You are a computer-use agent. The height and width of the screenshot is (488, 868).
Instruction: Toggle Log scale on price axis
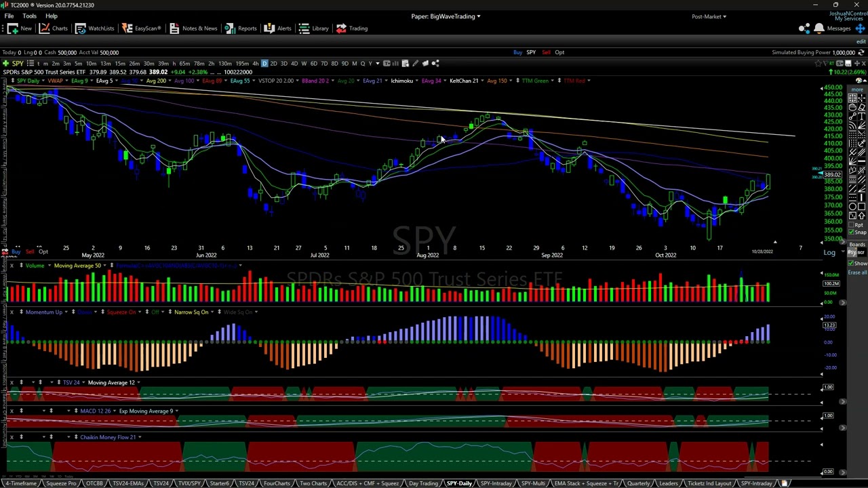pos(829,252)
